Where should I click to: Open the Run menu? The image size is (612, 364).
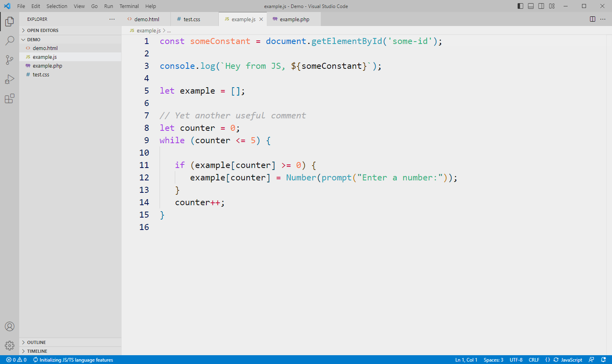pos(108,6)
